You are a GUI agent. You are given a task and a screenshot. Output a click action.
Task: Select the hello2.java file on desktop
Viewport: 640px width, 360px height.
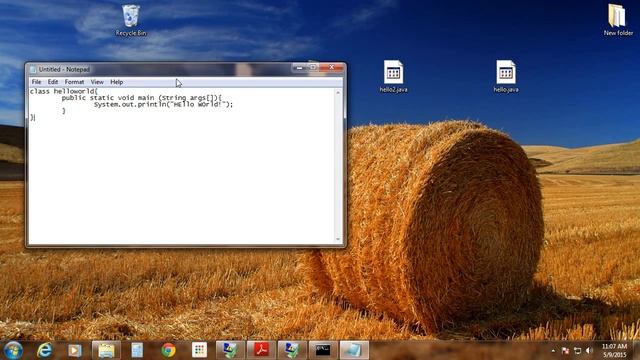(x=393, y=76)
